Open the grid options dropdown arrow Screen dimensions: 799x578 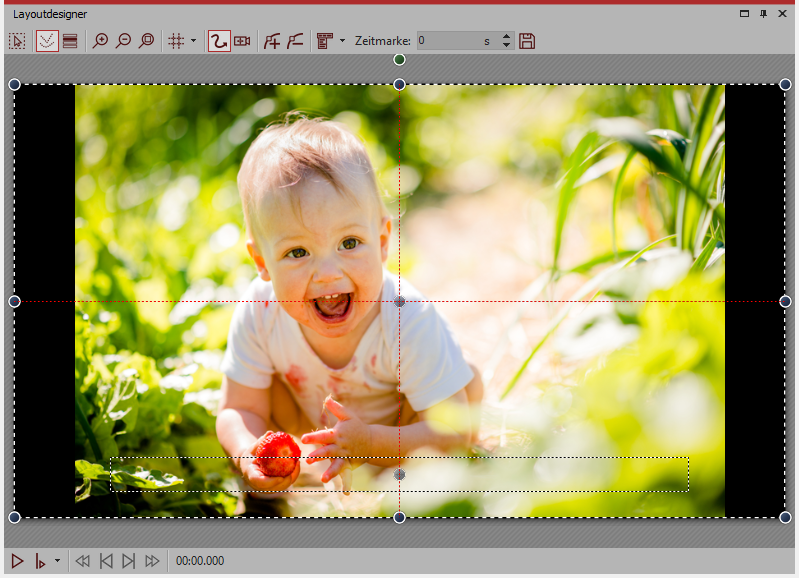(x=193, y=41)
